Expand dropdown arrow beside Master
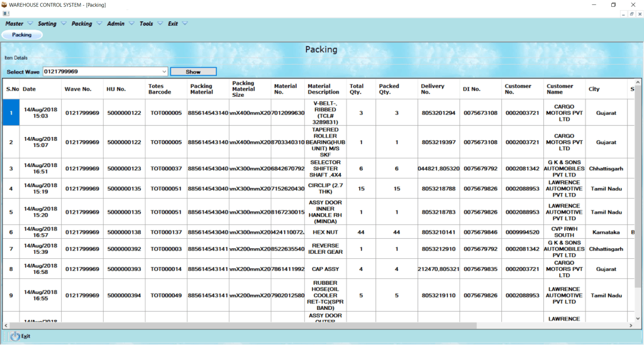 point(30,23)
